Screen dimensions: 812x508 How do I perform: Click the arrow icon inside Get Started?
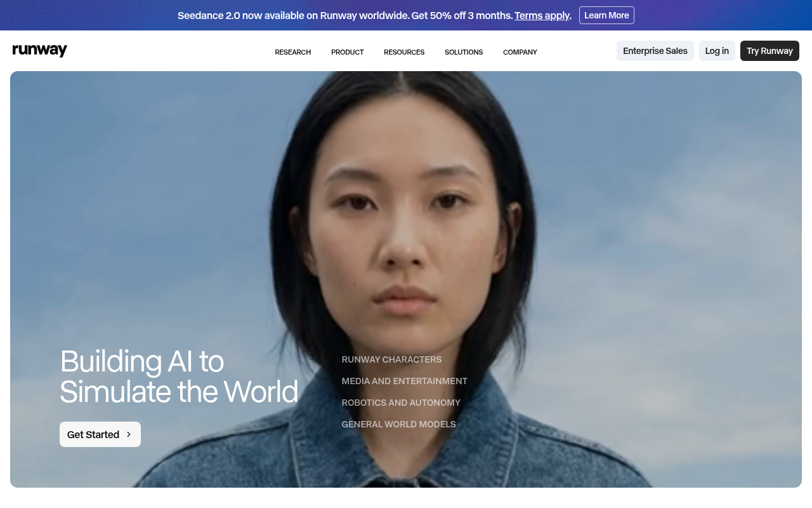click(129, 434)
